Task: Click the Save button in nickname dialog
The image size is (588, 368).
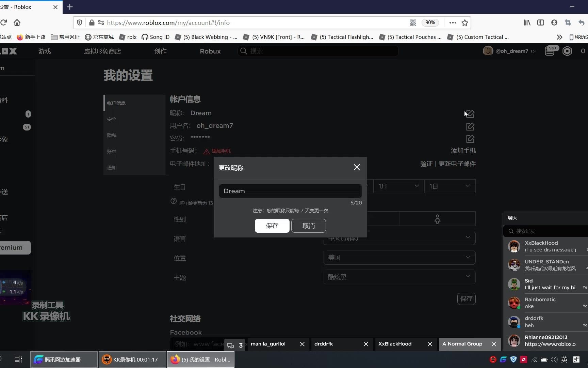Action: click(272, 226)
